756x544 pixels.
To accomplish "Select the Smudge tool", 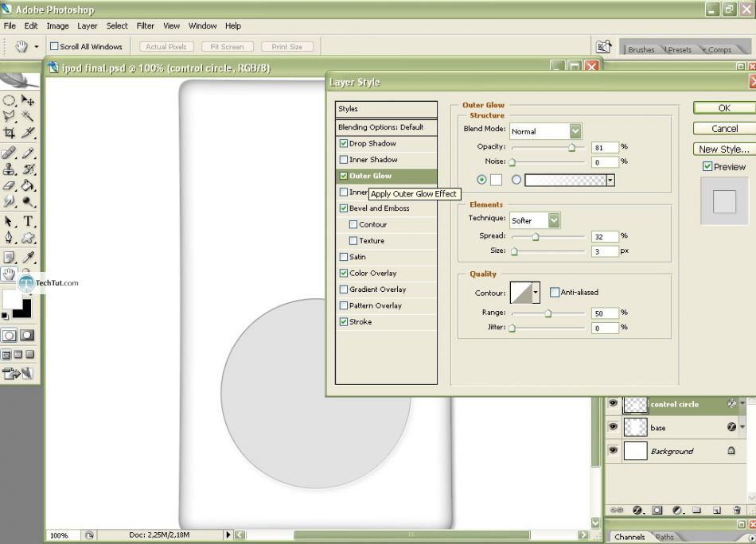I will 9,201.
